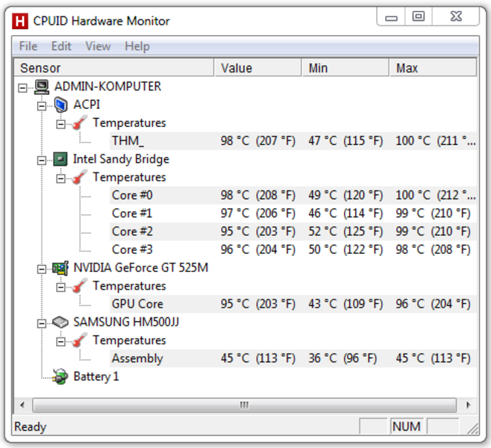Screen dimensions: 491x448
Task: Click thermometer icon under ACPI
Action: pyautogui.click(x=80, y=122)
